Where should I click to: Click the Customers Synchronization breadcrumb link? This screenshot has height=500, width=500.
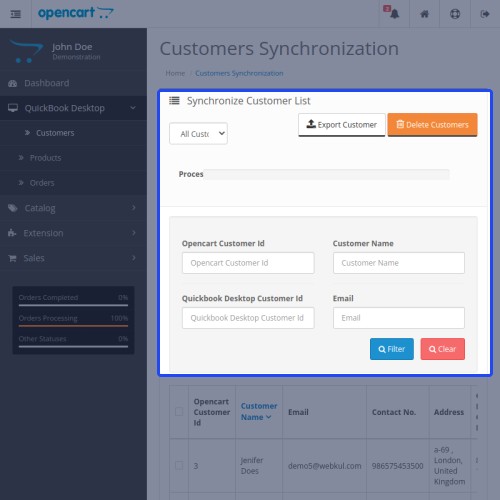point(239,73)
